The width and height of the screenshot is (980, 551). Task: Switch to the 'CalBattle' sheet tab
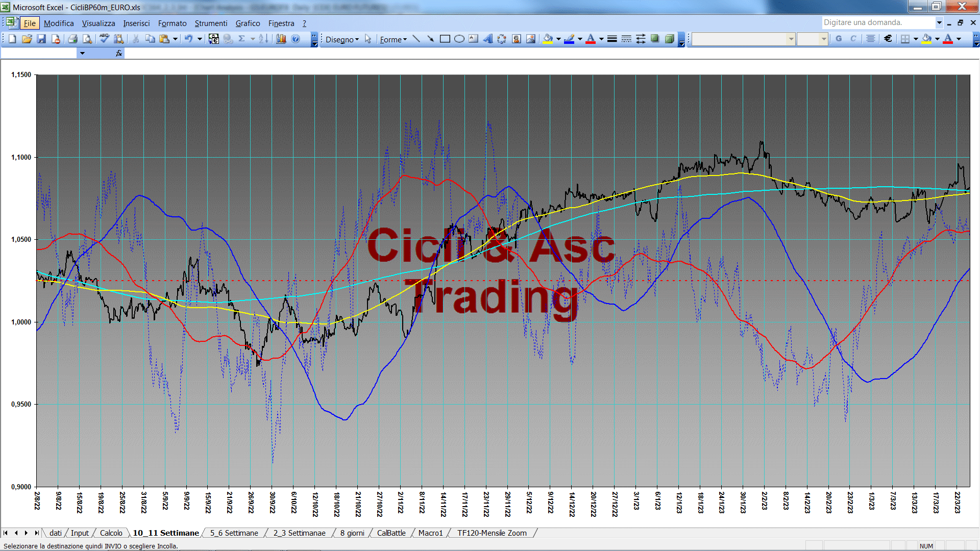click(x=391, y=533)
